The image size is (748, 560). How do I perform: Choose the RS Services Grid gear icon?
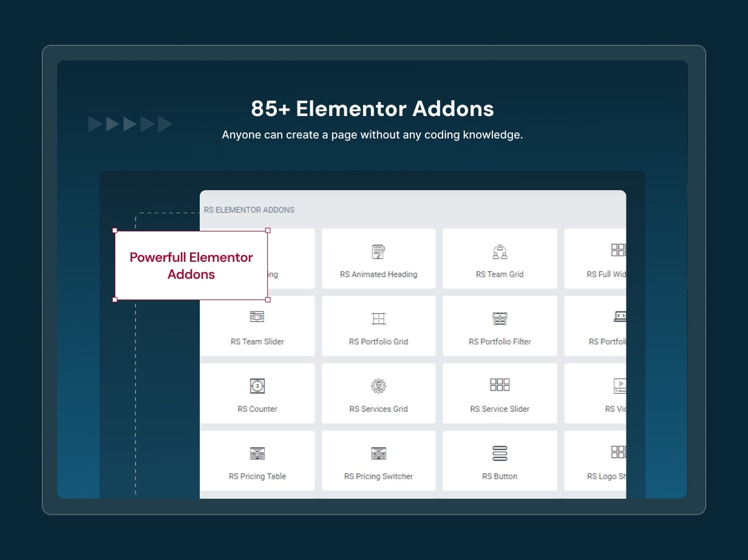378,386
